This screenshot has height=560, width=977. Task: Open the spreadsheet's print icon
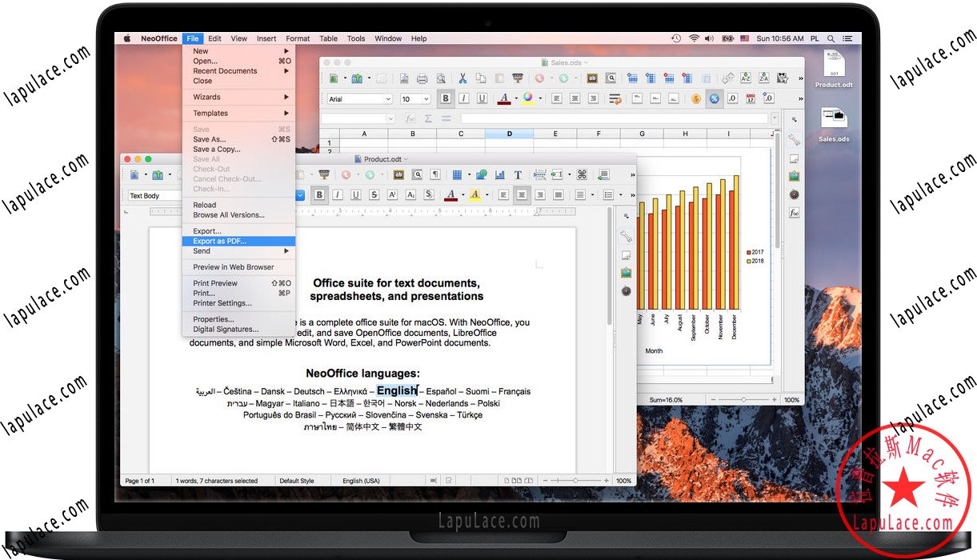coord(422,78)
